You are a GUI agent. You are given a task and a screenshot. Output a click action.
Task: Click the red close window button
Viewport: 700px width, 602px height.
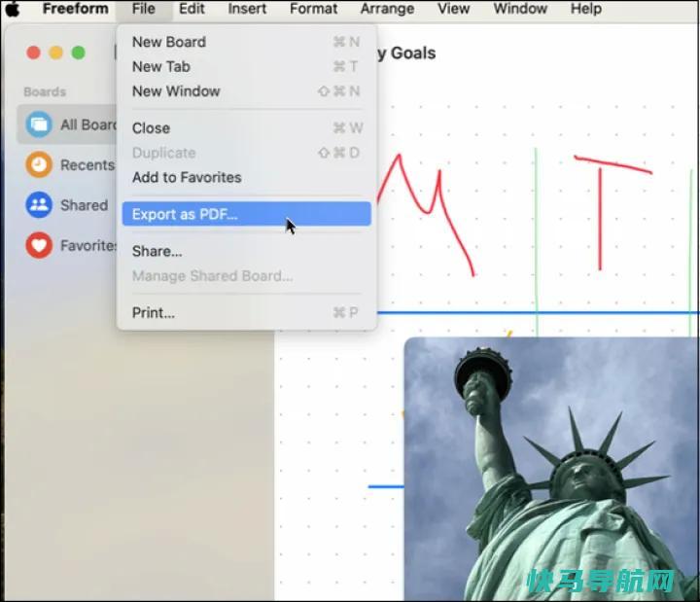point(33,53)
